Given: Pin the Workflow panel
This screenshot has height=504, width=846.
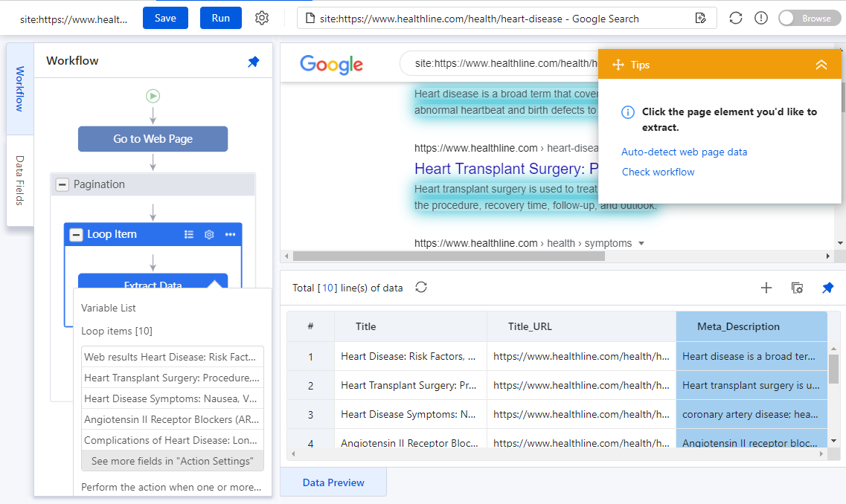Looking at the screenshot, I should [x=253, y=62].
